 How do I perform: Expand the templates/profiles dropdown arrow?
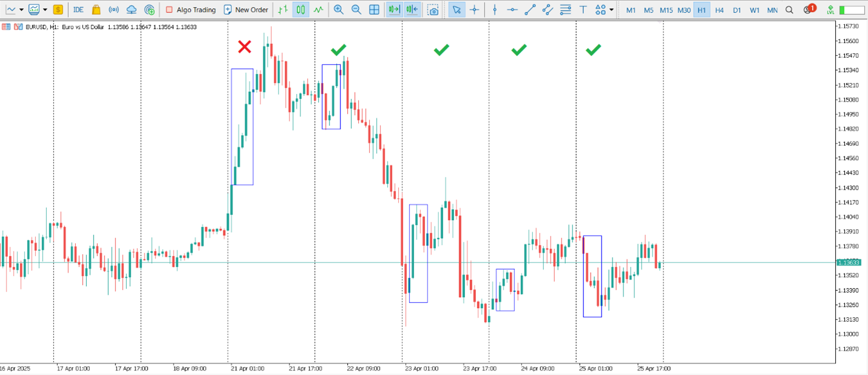(x=45, y=10)
